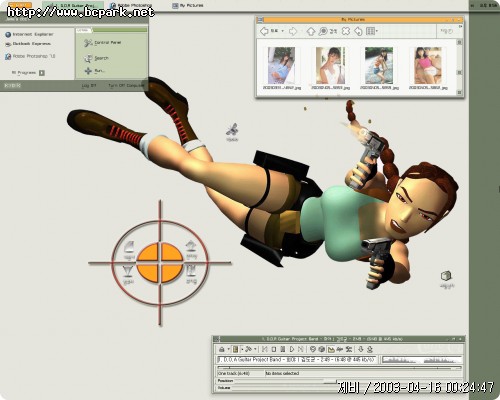Open Control Panel in the Start menu
The width and height of the screenshot is (500, 400).
tap(102, 43)
